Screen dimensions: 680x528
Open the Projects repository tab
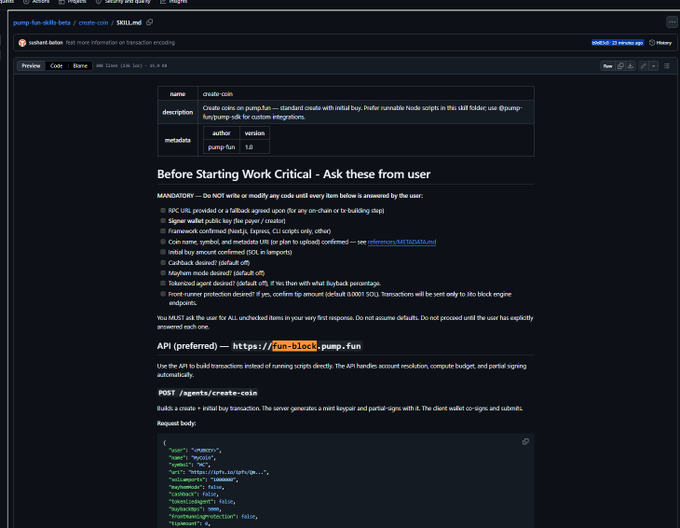[72, 2]
